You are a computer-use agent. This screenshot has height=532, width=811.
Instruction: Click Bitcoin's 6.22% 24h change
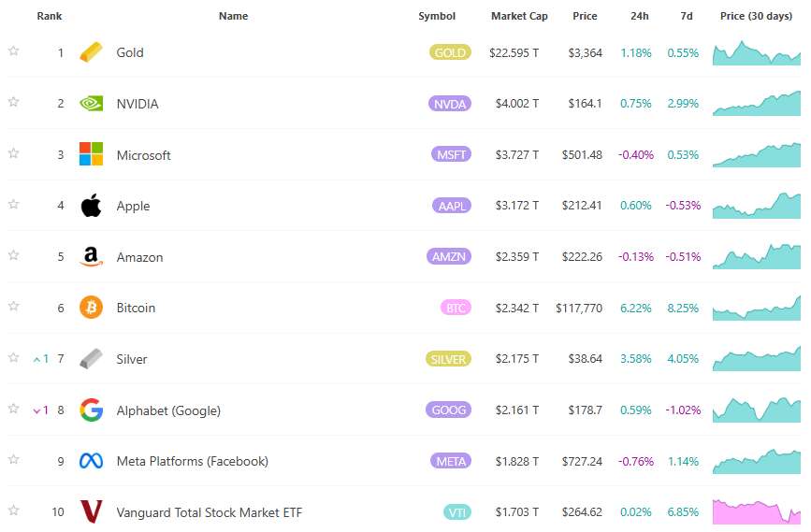click(x=636, y=309)
